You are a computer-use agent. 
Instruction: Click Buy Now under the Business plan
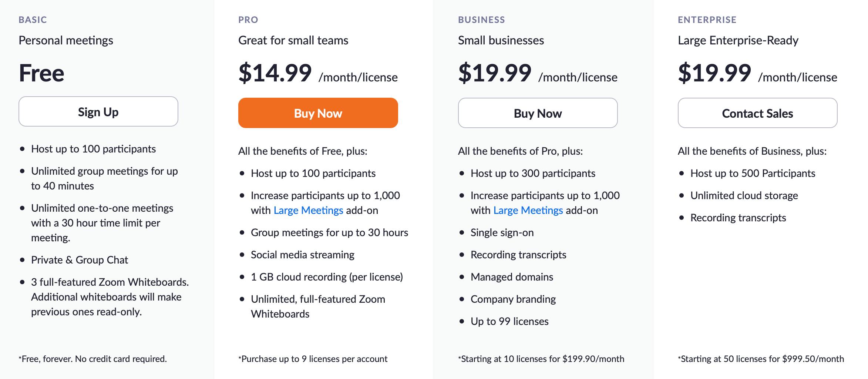537,113
